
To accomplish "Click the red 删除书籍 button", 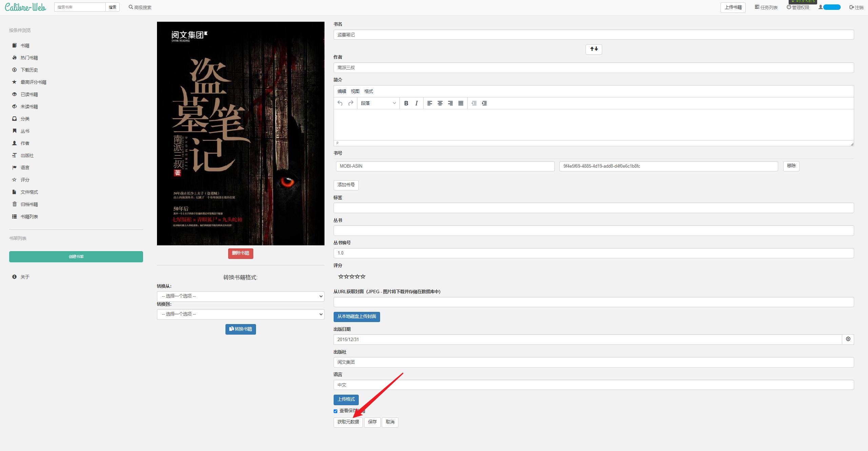I will point(240,253).
